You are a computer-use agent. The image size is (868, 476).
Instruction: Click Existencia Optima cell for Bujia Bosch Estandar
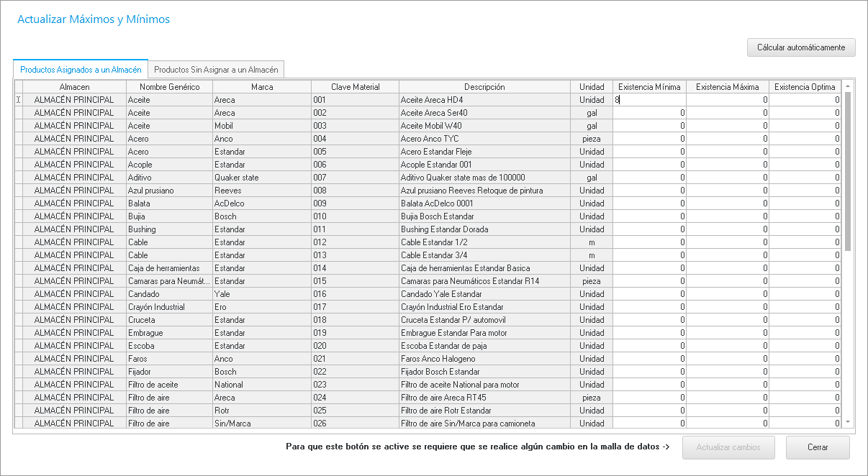(805, 216)
